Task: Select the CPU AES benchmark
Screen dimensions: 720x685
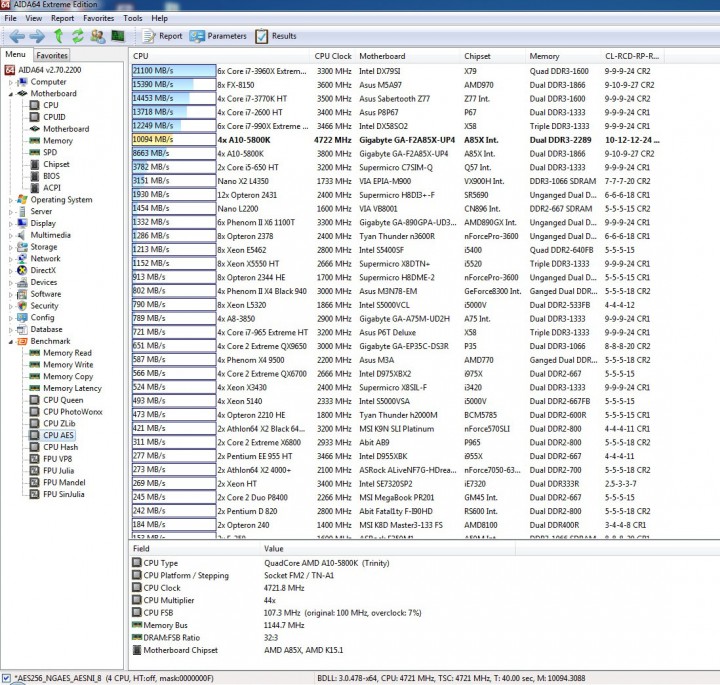Action: pyautogui.click(x=58, y=435)
